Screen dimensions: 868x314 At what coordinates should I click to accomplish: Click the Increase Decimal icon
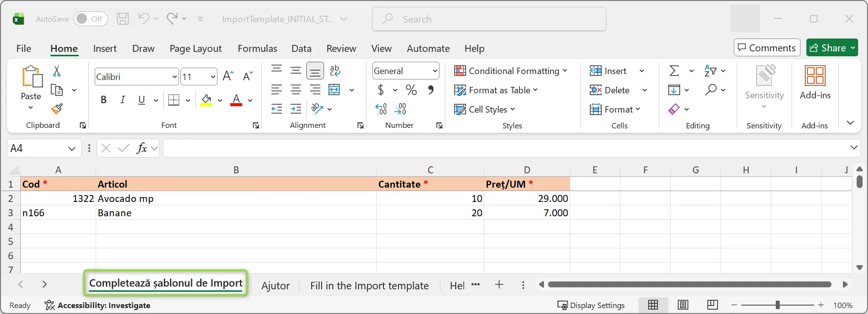click(x=381, y=109)
